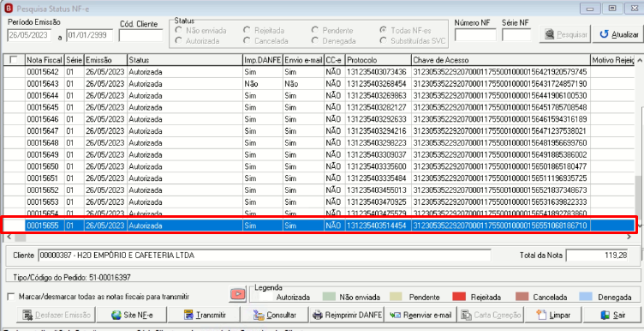Click the Carta Correção button
The width and height of the screenshot is (644, 331).
pyautogui.click(x=491, y=316)
